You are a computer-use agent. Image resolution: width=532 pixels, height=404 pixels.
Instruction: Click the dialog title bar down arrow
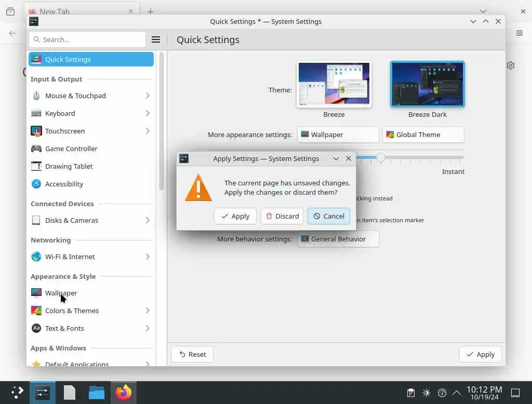[x=336, y=158]
